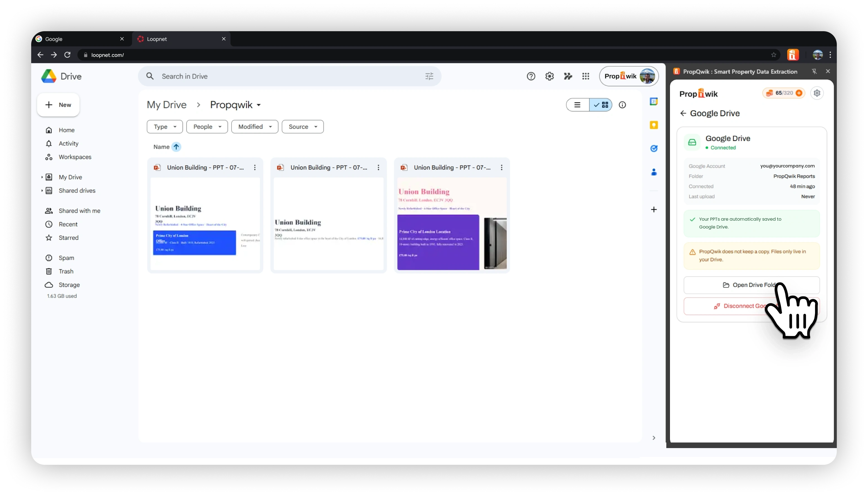868x496 pixels.
Task: Open Contacts side panel icon
Action: point(654,172)
